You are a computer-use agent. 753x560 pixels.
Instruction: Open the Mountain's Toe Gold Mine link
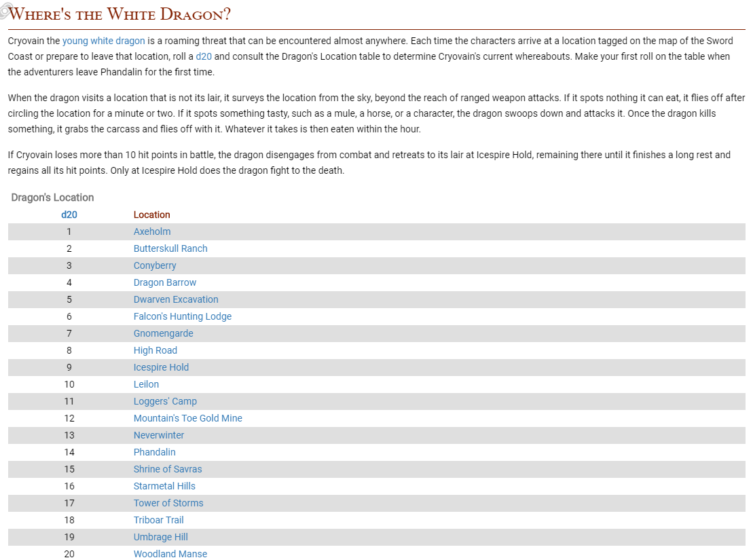tap(188, 418)
